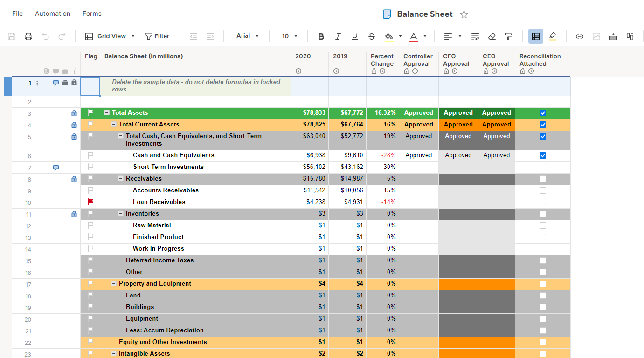Apply strikethrough formatting

371,36
